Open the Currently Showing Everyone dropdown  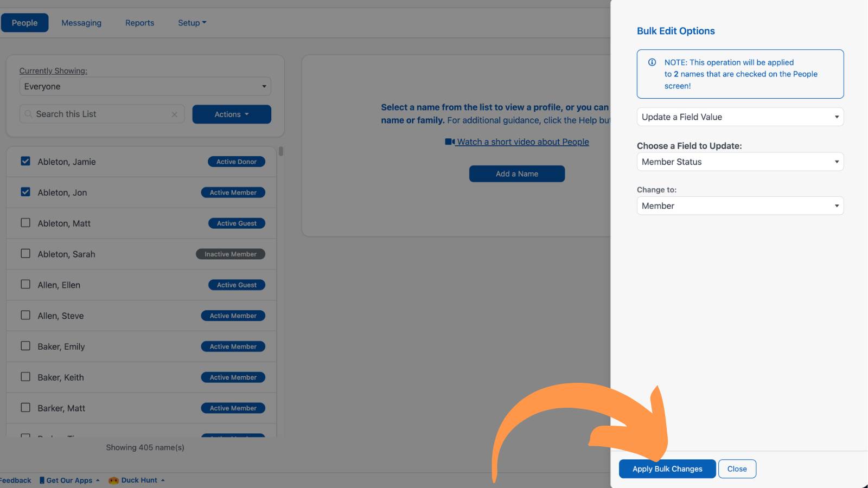tap(145, 86)
